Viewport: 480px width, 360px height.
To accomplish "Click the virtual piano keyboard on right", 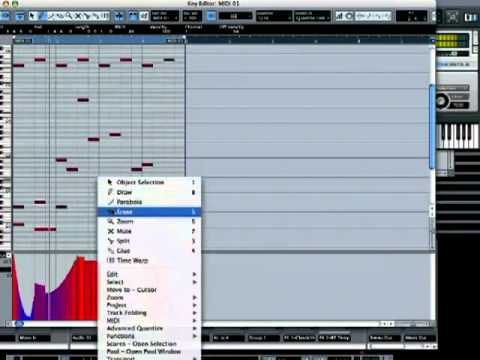I will click(458, 136).
